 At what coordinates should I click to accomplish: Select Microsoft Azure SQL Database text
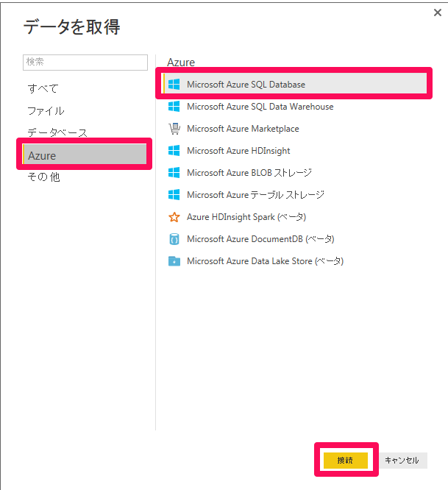pos(246,85)
